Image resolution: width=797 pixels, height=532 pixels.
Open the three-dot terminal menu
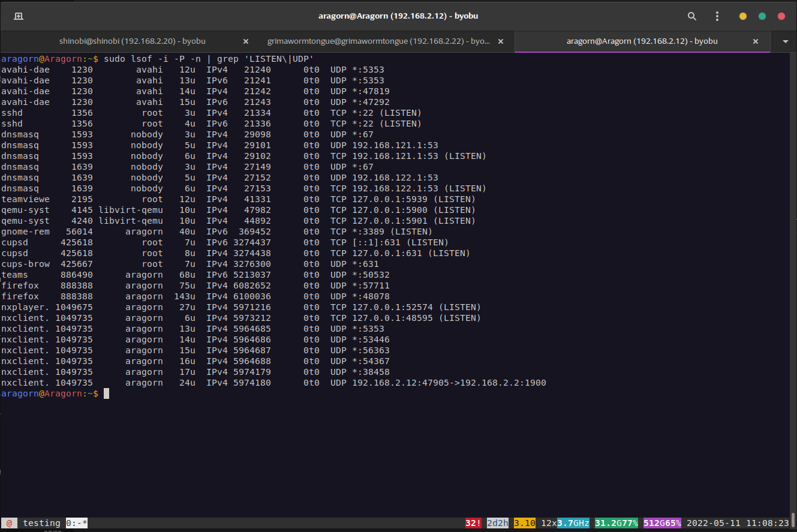click(x=717, y=16)
